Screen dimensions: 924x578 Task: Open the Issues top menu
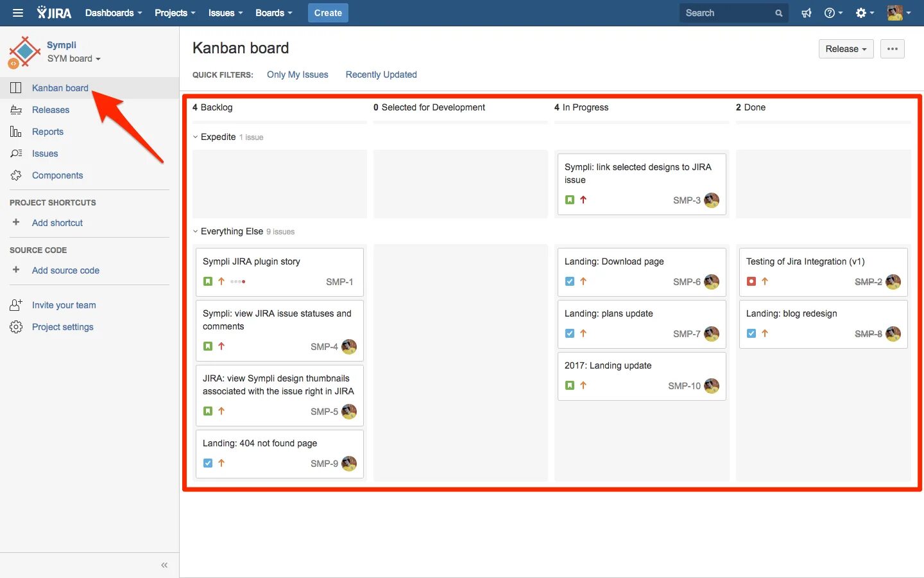225,13
